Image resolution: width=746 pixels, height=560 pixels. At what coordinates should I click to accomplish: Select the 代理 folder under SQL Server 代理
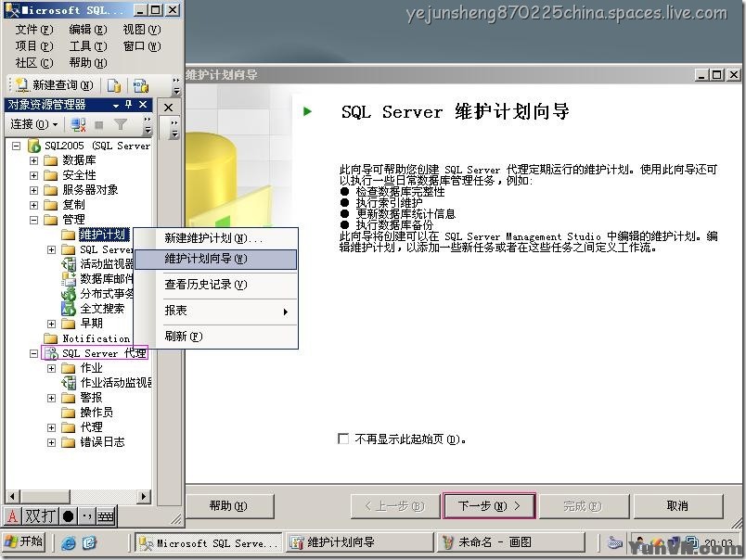(x=83, y=426)
